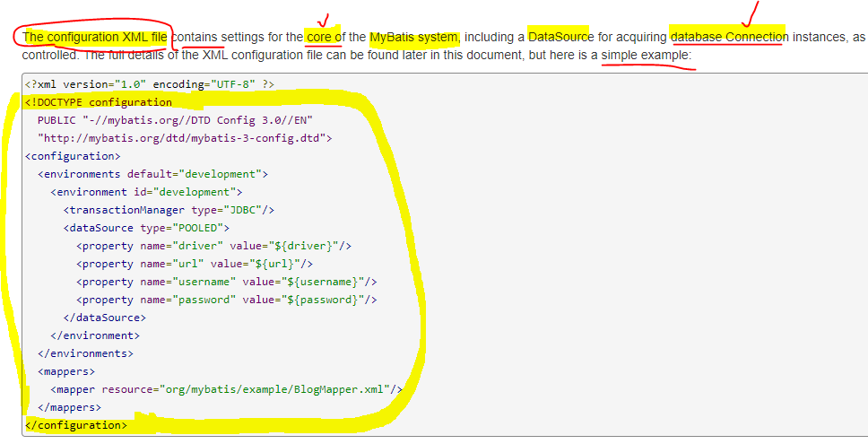Click the words "simple example:" in the paragraph

pyautogui.click(x=647, y=56)
